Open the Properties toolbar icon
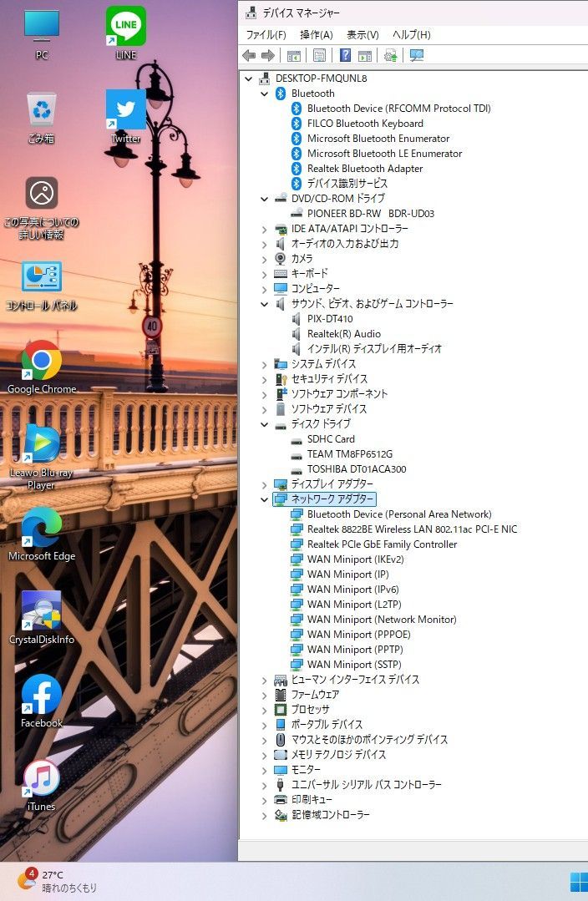Image resolution: width=588 pixels, height=901 pixels. point(320,55)
